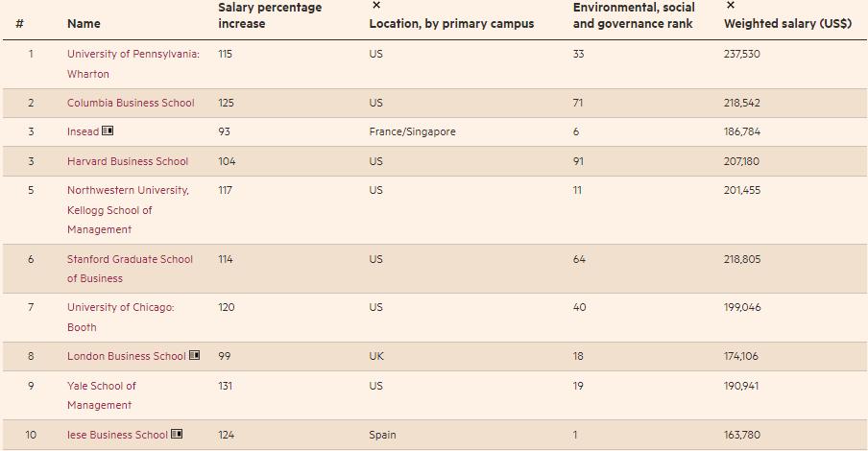The width and height of the screenshot is (868, 451).
Task: Open the Columbia Business School link
Action: tap(131, 103)
